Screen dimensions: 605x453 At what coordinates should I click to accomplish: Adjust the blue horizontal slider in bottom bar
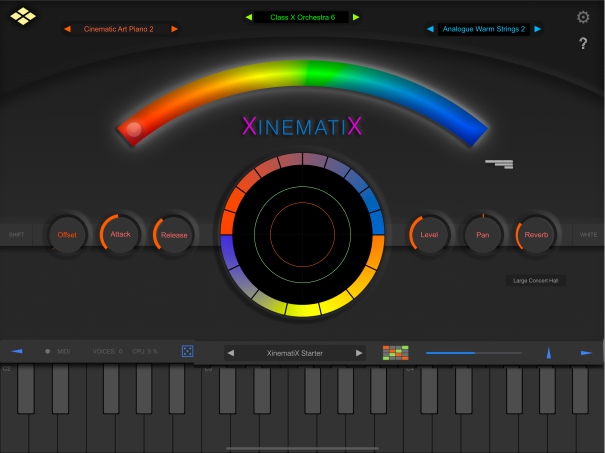(474, 353)
